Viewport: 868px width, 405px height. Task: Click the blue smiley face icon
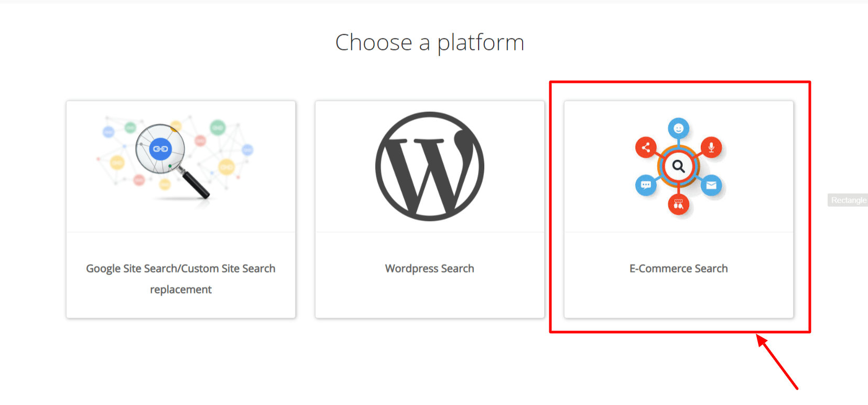679,129
